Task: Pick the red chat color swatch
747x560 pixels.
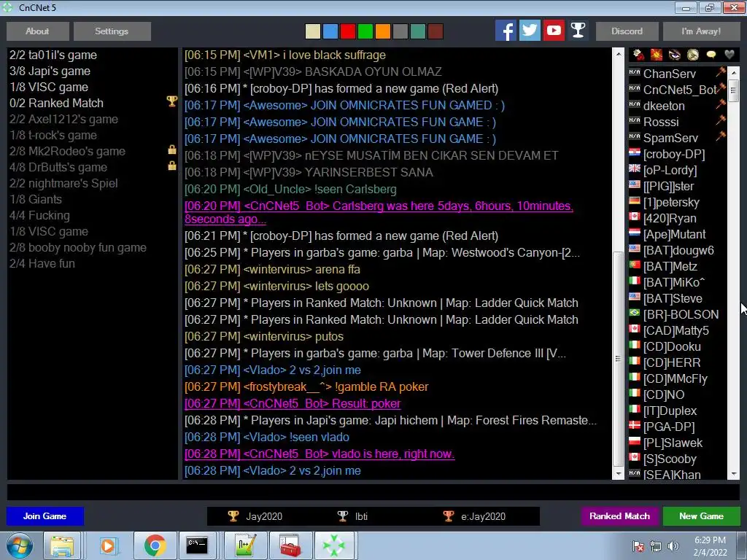Action: coord(348,31)
